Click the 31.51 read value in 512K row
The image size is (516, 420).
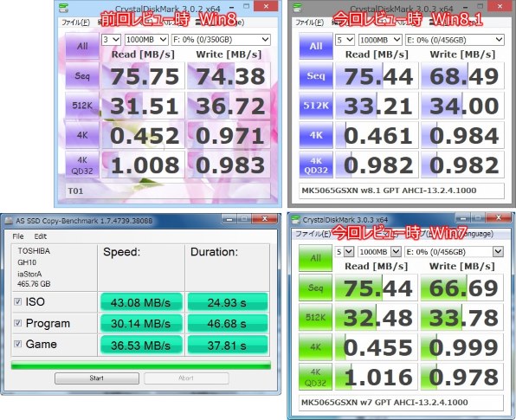point(144,106)
